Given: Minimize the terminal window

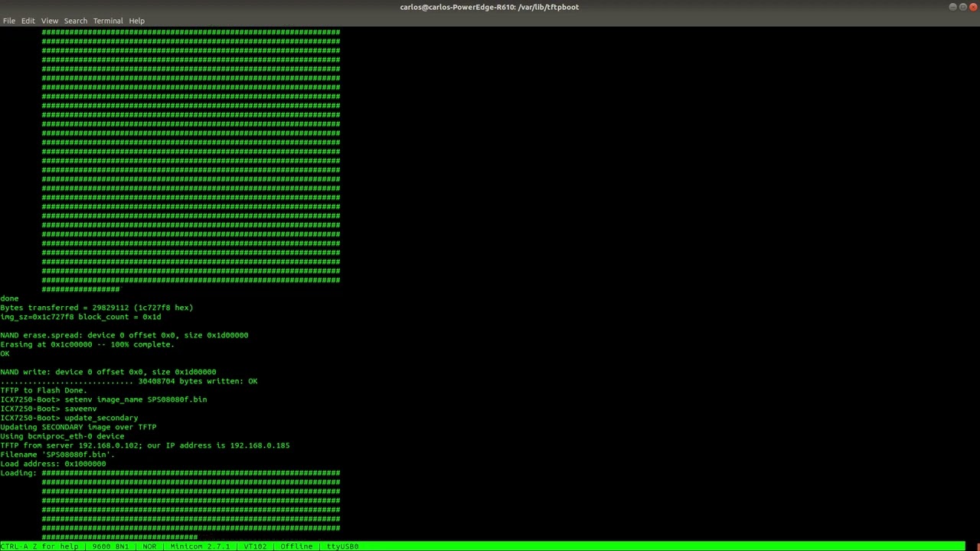Looking at the screenshot, I should tap(952, 7).
